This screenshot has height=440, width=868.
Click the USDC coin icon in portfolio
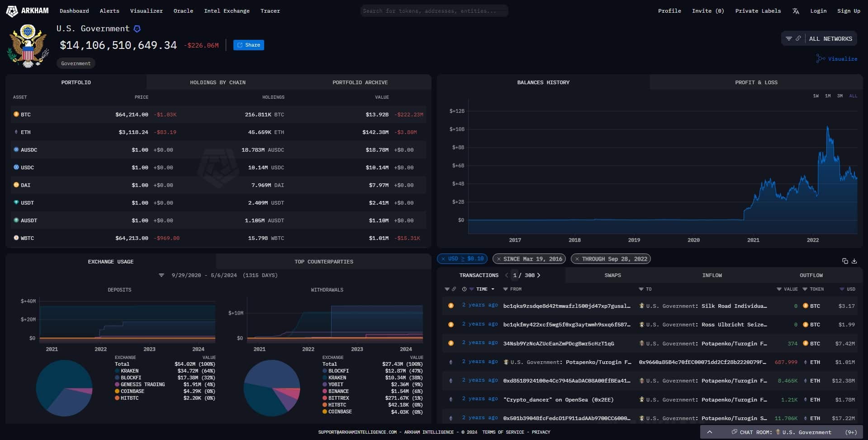(16, 167)
